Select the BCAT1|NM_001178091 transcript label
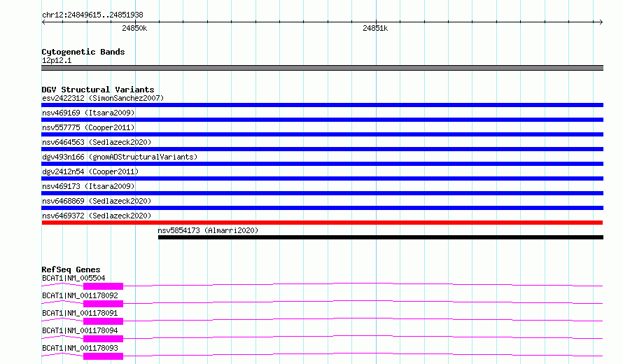Viewport: 623px width, 364px height. [80, 313]
